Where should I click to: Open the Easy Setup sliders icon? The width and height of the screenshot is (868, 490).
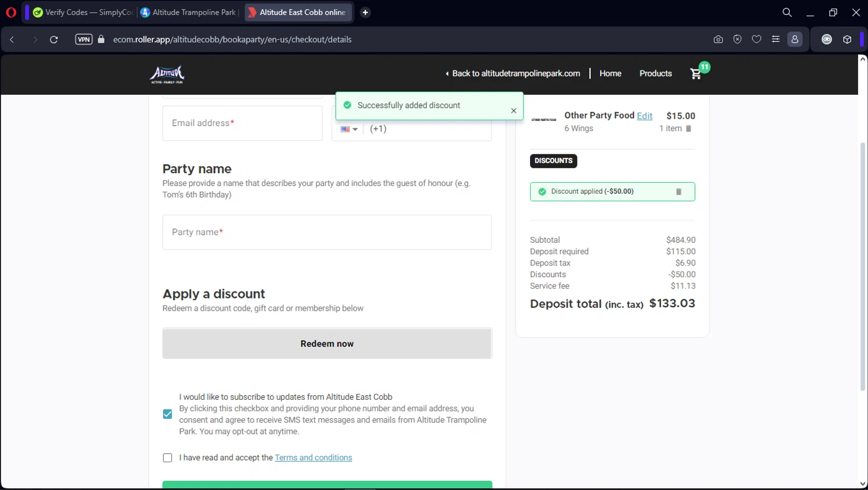tap(775, 39)
